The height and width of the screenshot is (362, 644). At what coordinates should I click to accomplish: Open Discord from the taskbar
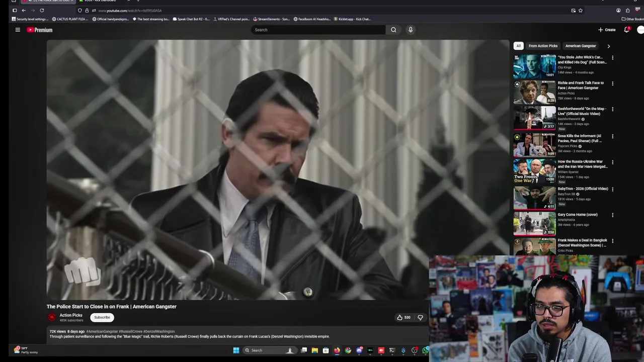pyautogui.click(x=359, y=350)
